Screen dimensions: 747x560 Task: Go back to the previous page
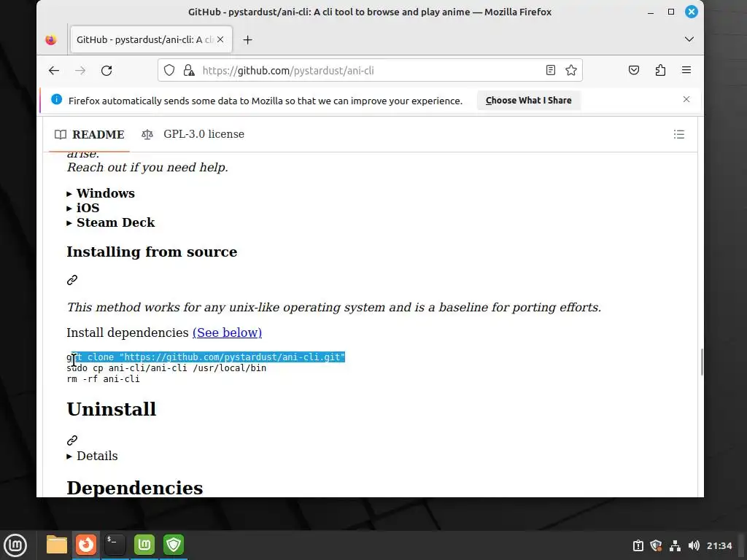[x=54, y=71]
